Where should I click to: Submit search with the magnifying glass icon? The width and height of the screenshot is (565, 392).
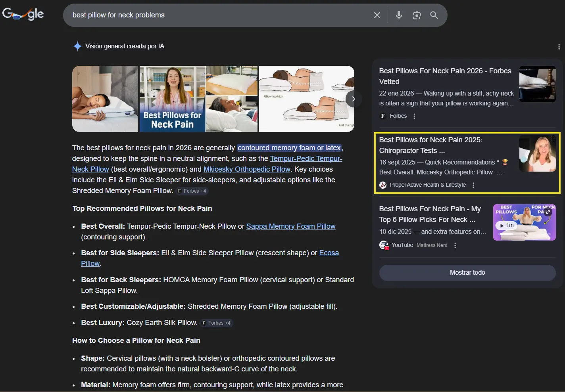click(x=434, y=15)
